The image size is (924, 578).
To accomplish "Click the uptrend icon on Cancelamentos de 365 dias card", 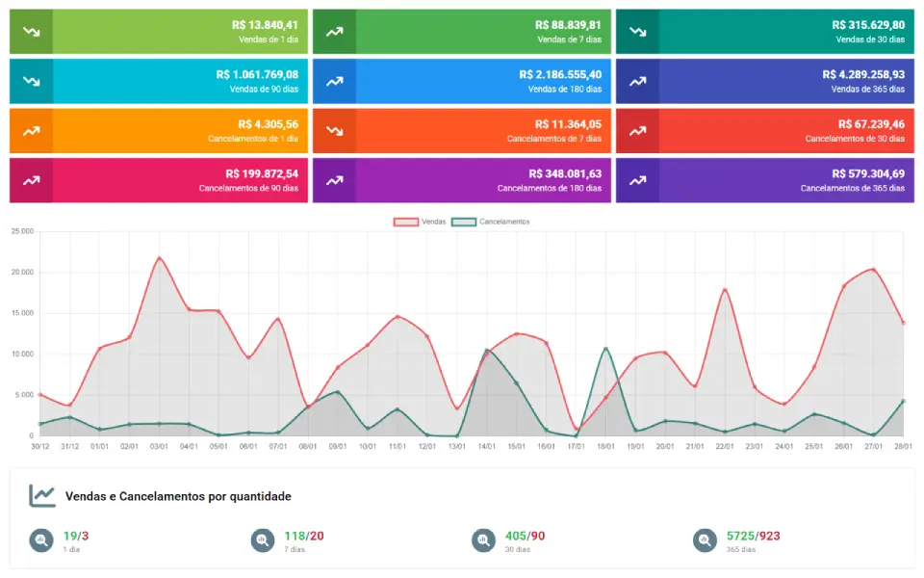I will click(637, 180).
